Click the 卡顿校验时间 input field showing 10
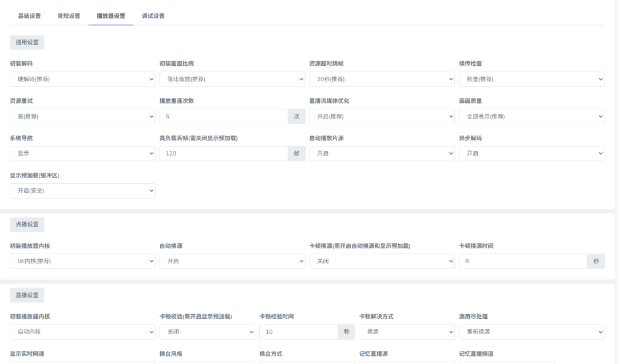The width and height of the screenshot is (618, 364). pos(299,332)
